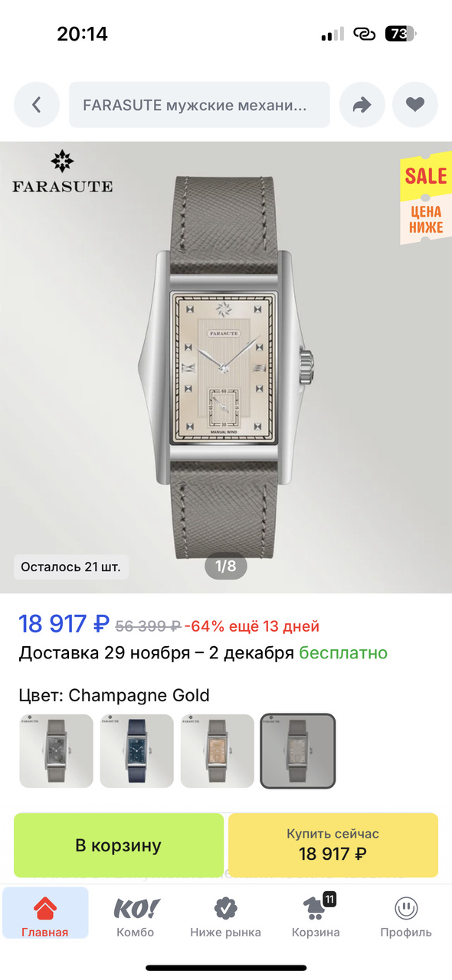Open the Профиль smiley icon
Screen dimensions: 452x980
tap(406, 909)
